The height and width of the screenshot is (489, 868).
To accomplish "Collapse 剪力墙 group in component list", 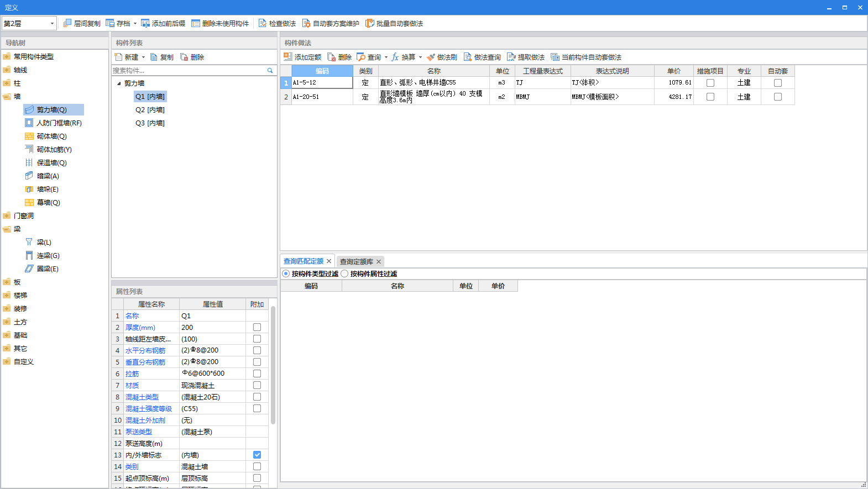I will (119, 83).
